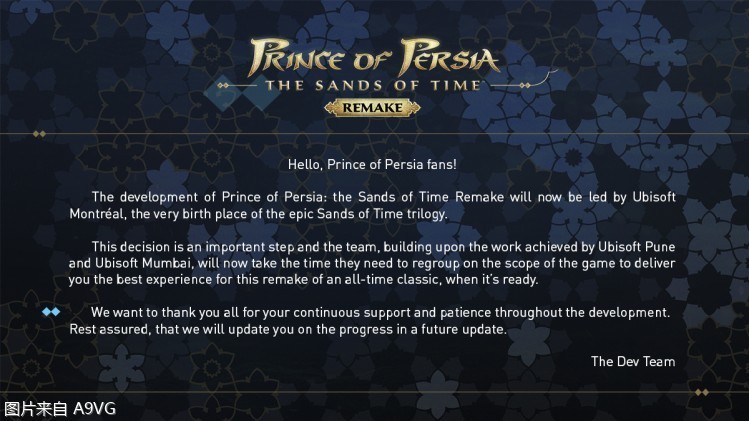Click the gold diamond ornament at bottom right

coord(701,392)
